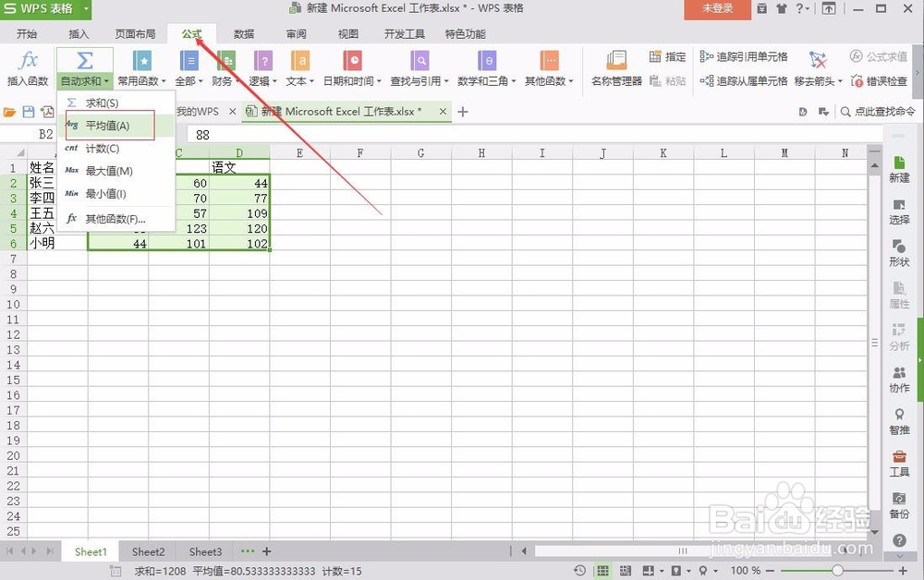Open the 查找与引用 lookup functions icon
This screenshot has height=580, width=924.
point(419,61)
